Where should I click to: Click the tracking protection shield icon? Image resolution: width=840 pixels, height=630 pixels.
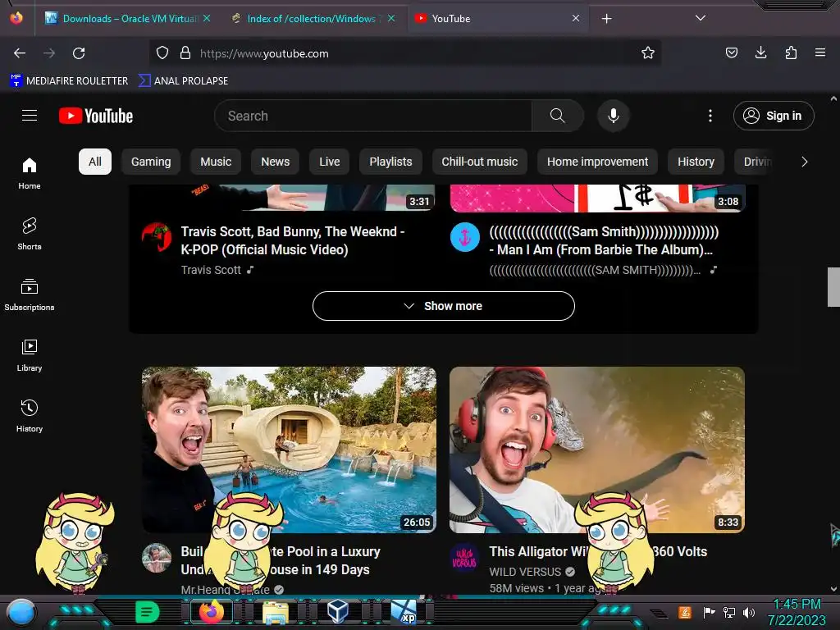(162, 53)
